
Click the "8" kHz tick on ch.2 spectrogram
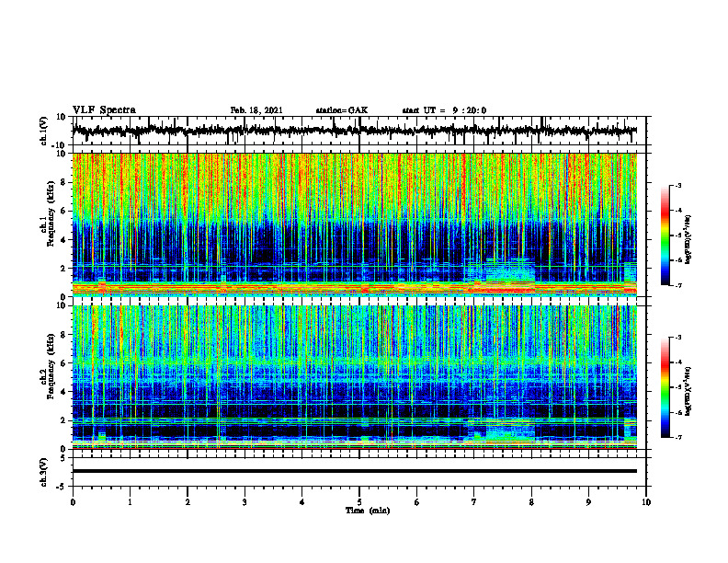point(64,335)
